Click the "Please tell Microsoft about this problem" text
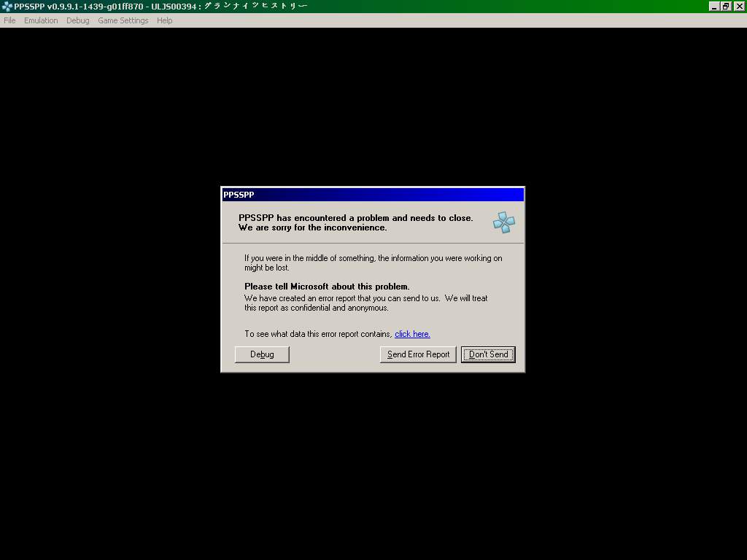747x560 pixels. tap(327, 287)
